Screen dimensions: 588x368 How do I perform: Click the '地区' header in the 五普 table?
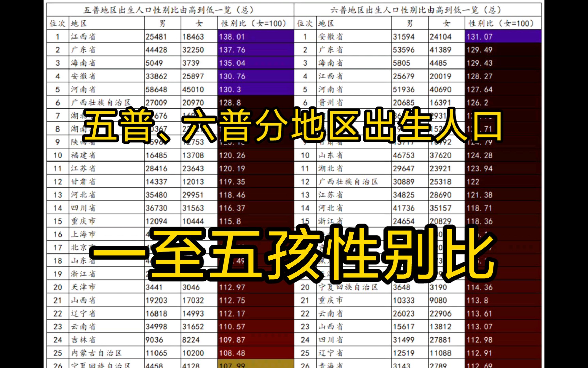point(79,24)
